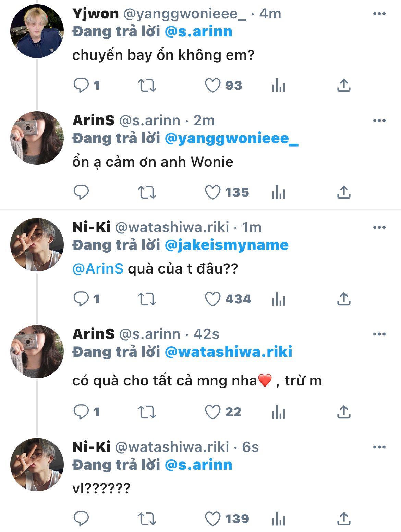401x532 pixels.
Task: Retweet Yjwon's "chuyến bay ổn không em?" tweet
Action: (147, 86)
